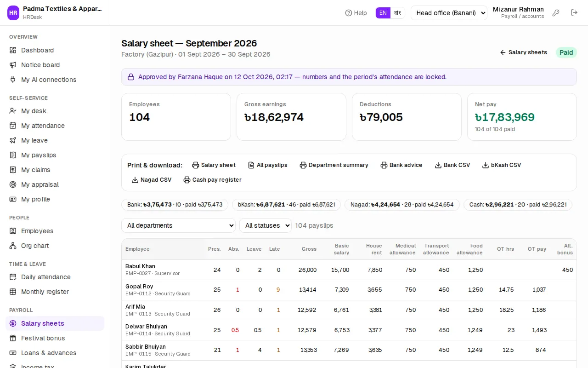Download the bKash CSV
The height and width of the screenshot is (368, 588).
502,165
